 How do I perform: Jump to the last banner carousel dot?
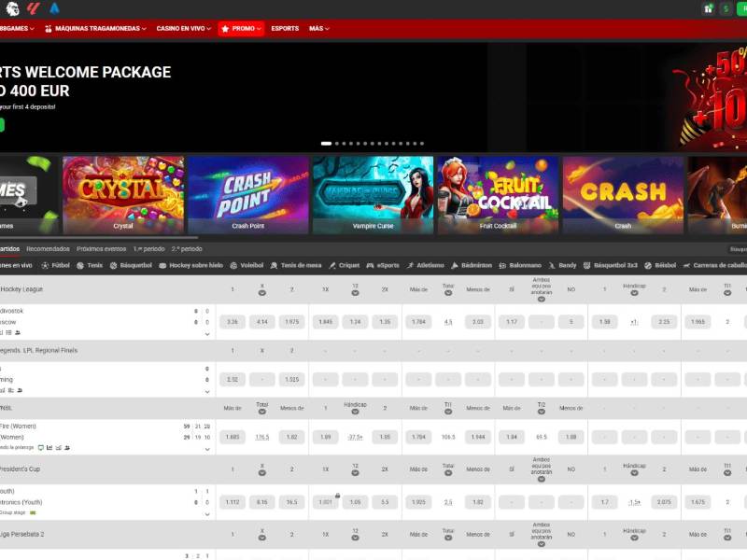point(422,144)
